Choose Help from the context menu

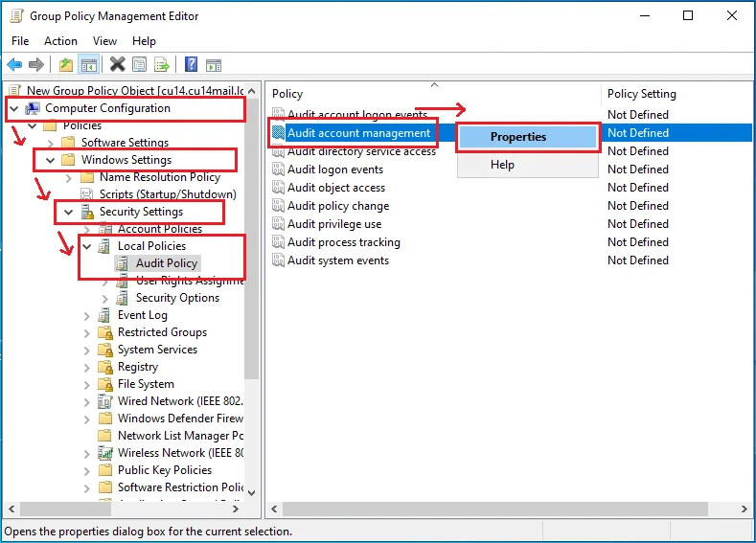[x=528, y=165]
